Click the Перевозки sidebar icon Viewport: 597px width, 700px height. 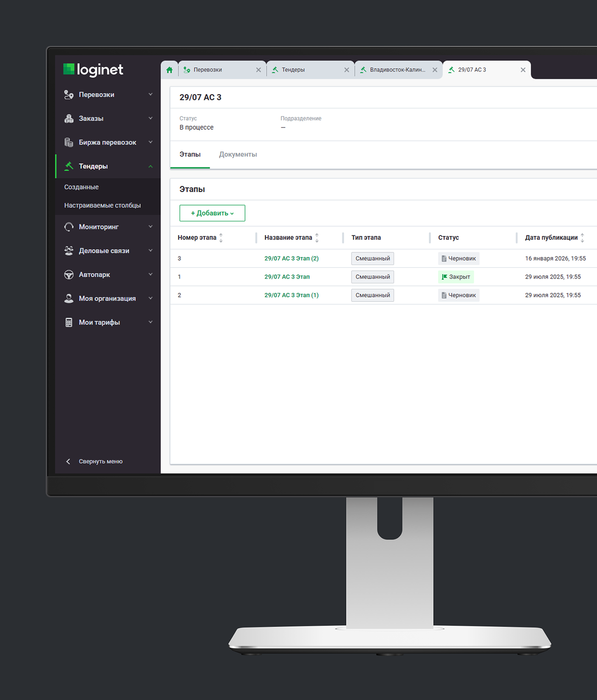coord(69,95)
